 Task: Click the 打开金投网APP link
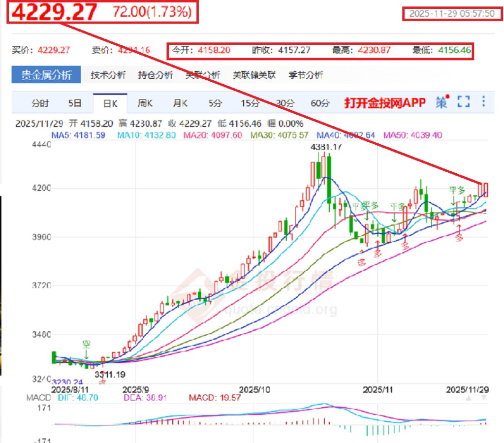click(x=385, y=103)
